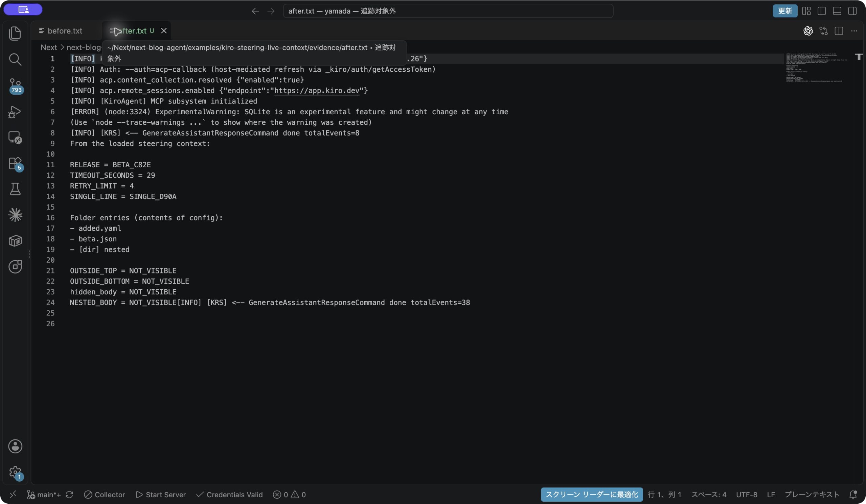This screenshot has width=866, height=504.
Task: Close the after.txt tab
Action: click(164, 31)
